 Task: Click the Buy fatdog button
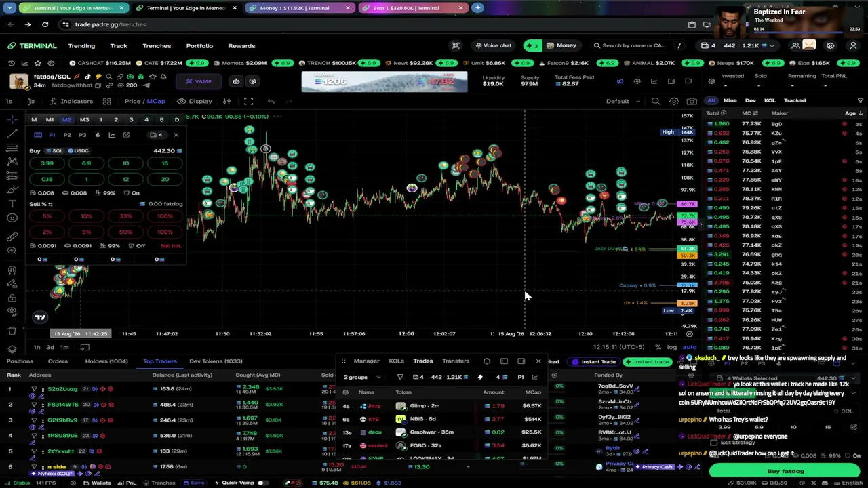(785, 471)
